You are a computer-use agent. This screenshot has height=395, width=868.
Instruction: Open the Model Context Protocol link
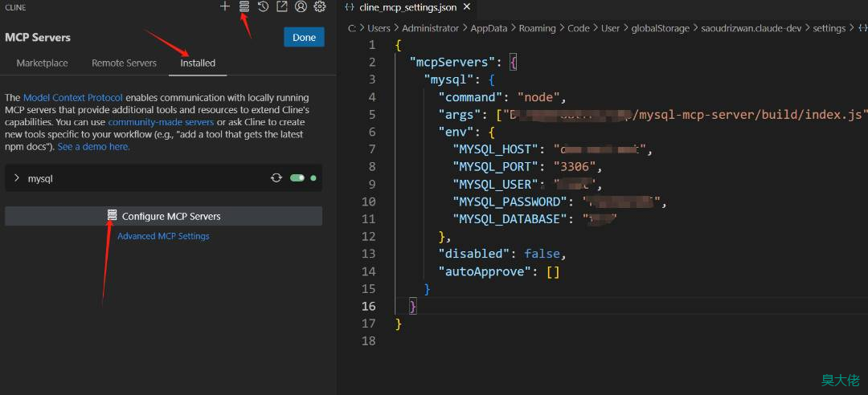tap(73, 98)
